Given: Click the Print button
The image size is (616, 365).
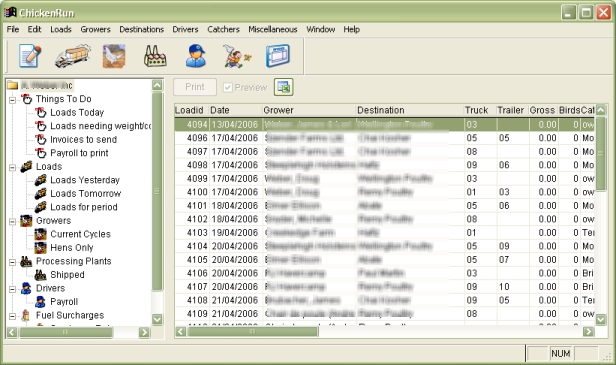Looking at the screenshot, I should [195, 87].
